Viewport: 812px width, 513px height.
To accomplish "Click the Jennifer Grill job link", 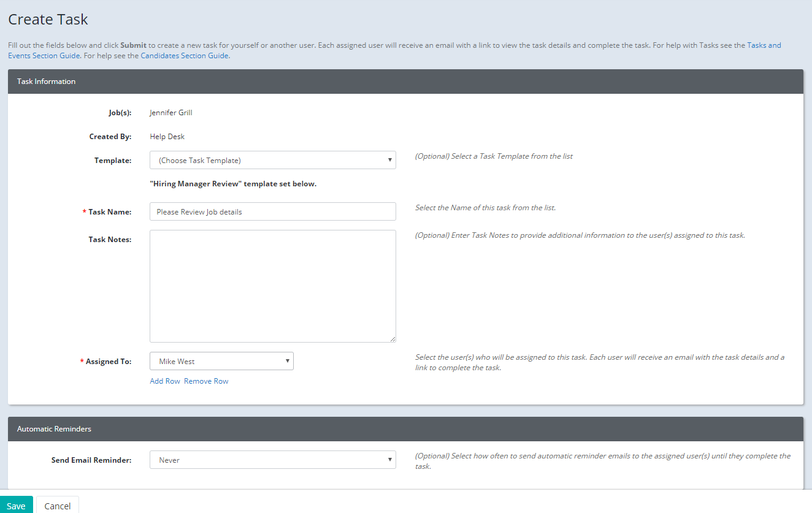I will pyautogui.click(x=170, y=112).
